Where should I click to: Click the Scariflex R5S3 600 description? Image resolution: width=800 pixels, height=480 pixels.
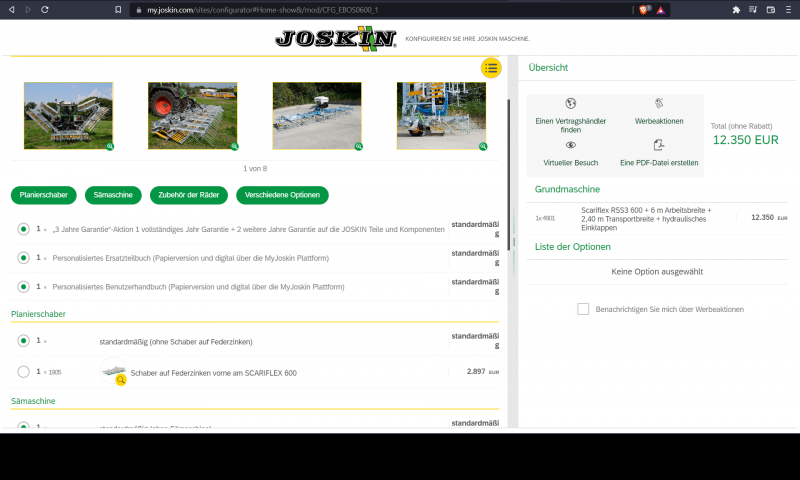click(x=646, y=219)
